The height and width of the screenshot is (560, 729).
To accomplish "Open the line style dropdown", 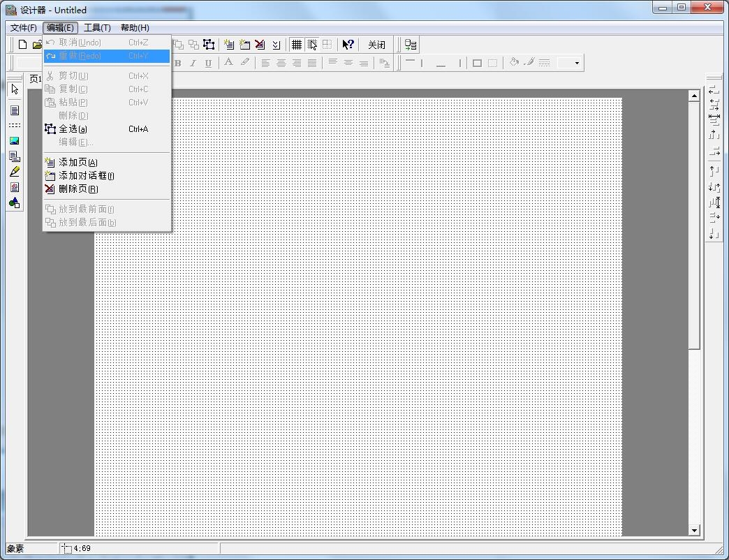I will click(x=577, y=63).
